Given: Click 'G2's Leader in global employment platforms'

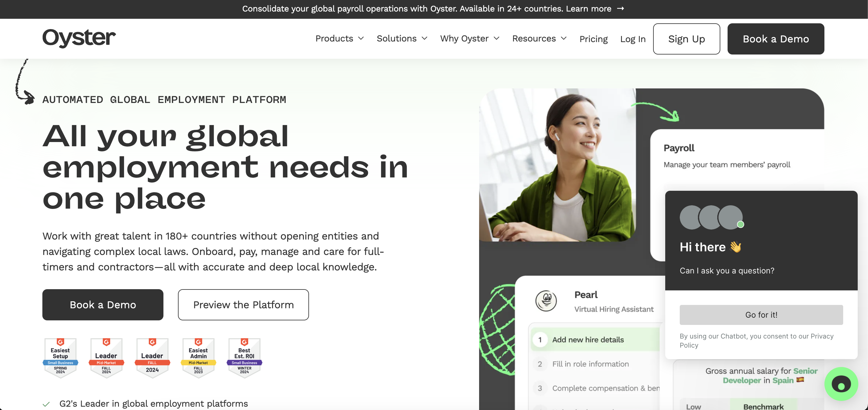Looking at the screenshot, I should pyautogui.click(x=153, y=404).
